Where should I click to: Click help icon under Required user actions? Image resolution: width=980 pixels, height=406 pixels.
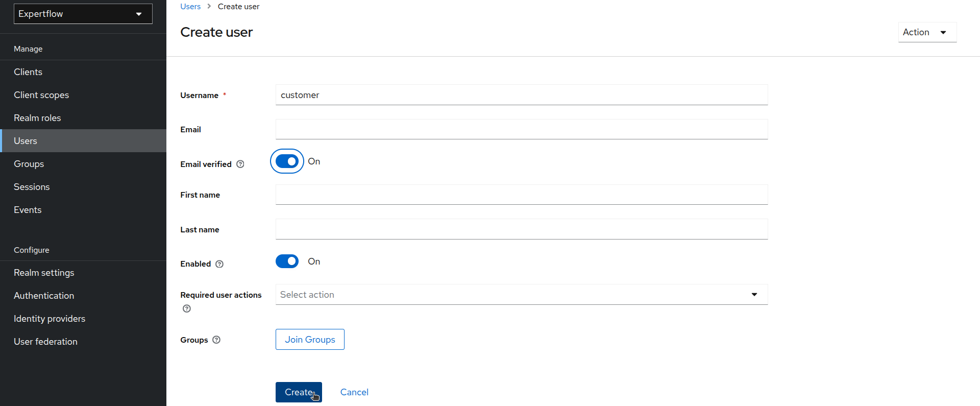[x=187, y=308]
